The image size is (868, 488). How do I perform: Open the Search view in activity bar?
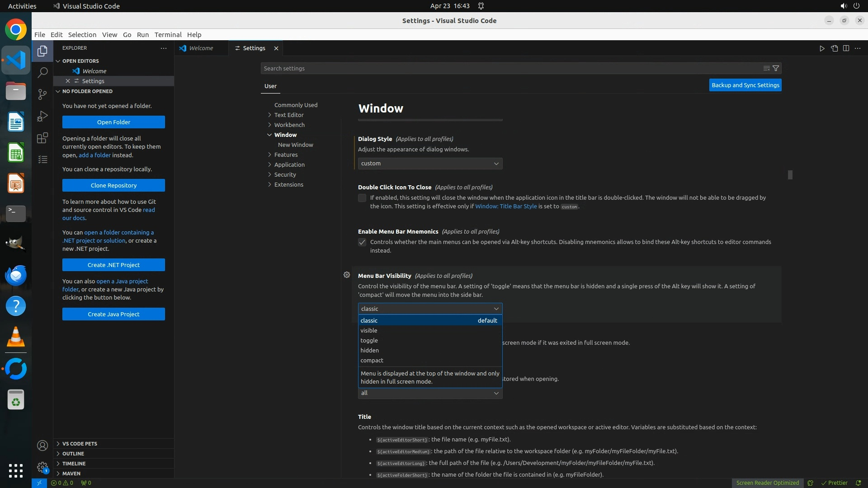[x=42, y=72]
